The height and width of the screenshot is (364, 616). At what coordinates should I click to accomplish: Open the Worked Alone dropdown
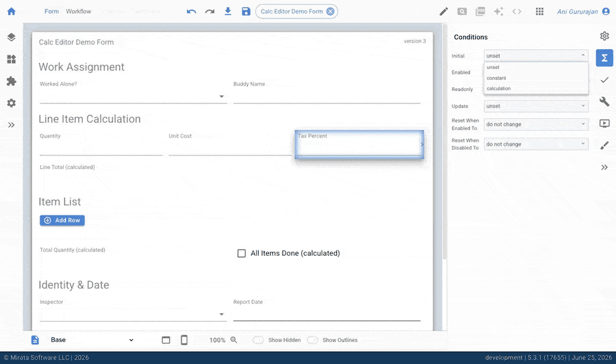(x=133, y=96)
